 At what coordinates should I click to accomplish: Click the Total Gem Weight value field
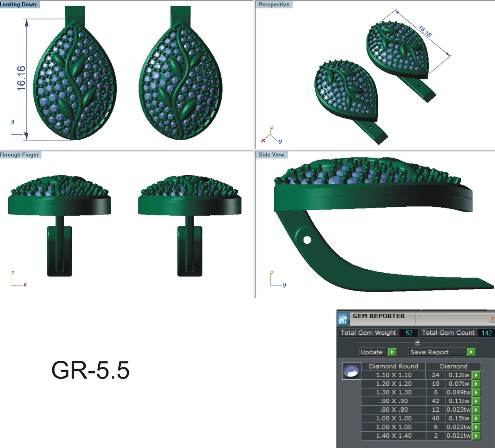coord(409,332)
